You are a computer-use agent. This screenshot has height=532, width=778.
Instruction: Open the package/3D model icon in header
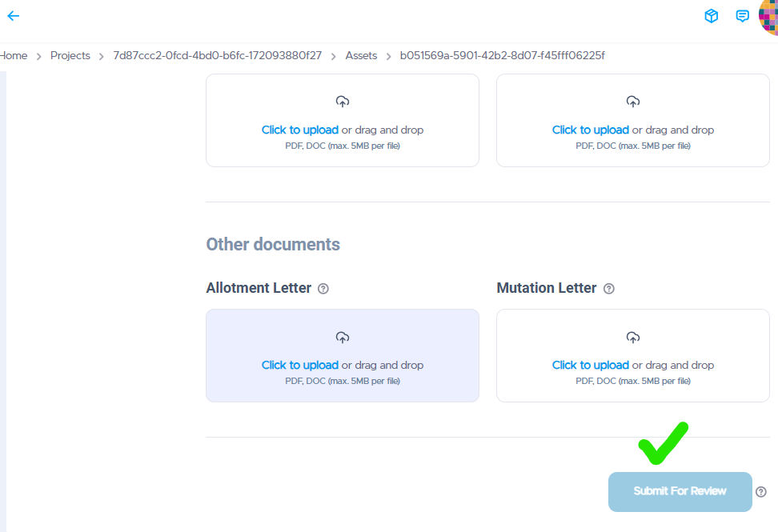711,15
